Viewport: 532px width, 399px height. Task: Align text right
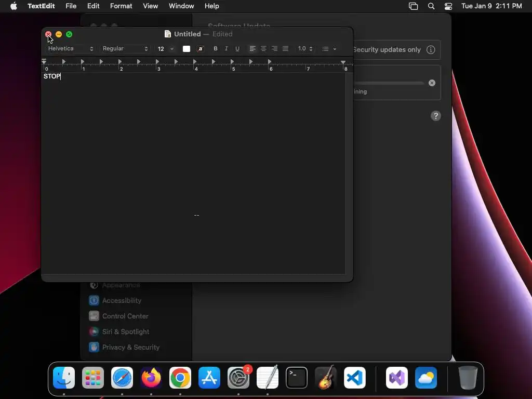pos(274,48)
